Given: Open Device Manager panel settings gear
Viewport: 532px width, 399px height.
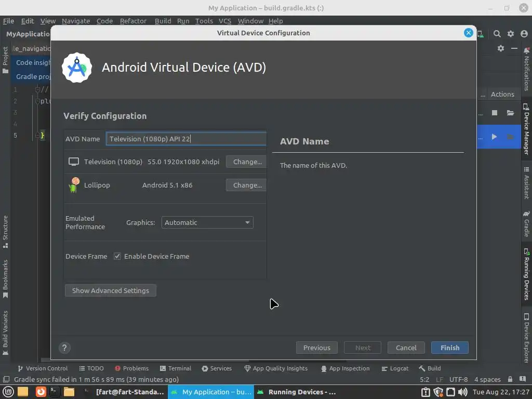Looking at the screenshot, I should click(501, 48).
